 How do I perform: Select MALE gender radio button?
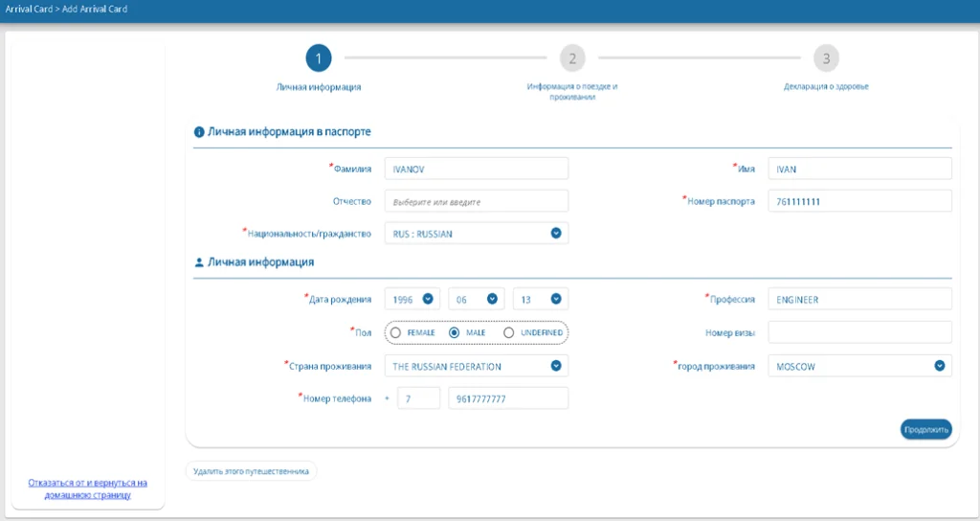[455, 332]
